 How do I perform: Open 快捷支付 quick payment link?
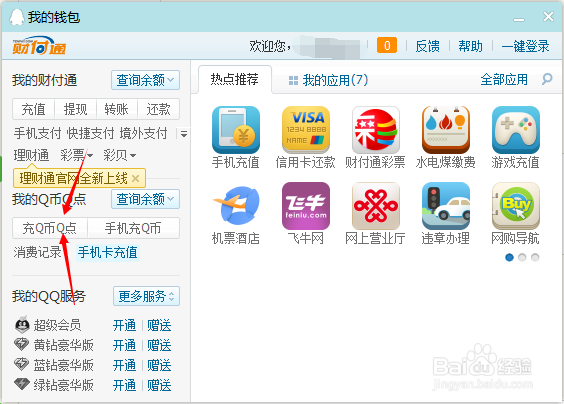click(x=90, y=133)
